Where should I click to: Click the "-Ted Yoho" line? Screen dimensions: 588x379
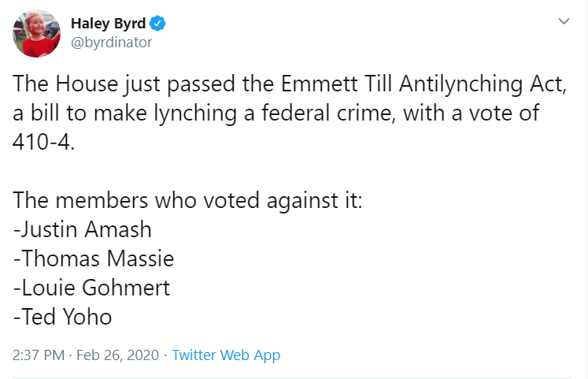[63, 317]
